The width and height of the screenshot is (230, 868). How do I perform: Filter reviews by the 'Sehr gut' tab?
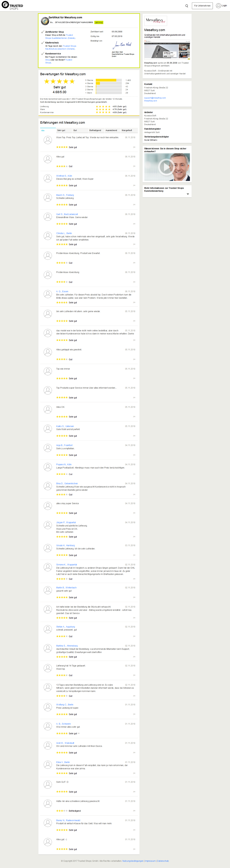click(64, 130)
